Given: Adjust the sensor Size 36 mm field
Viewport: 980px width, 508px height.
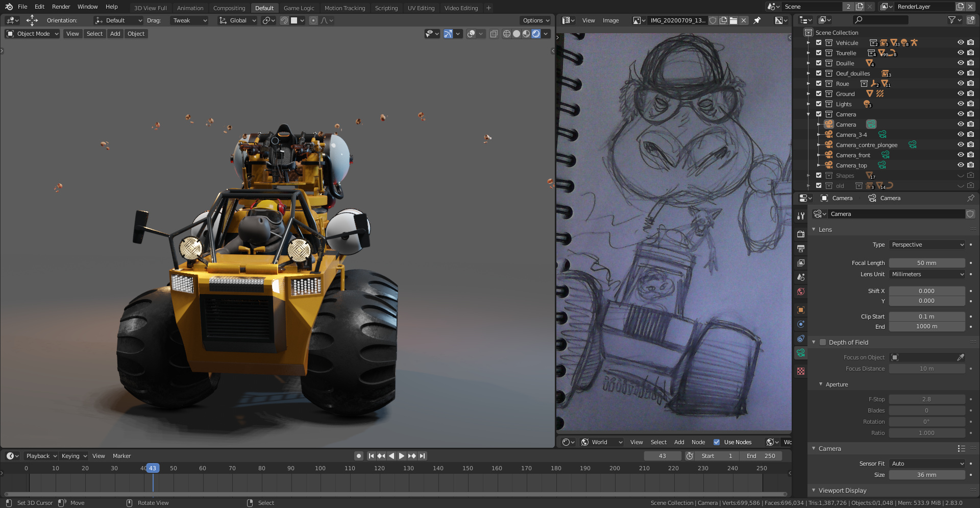Looking at the screenshot, I should tap(927, 475).
